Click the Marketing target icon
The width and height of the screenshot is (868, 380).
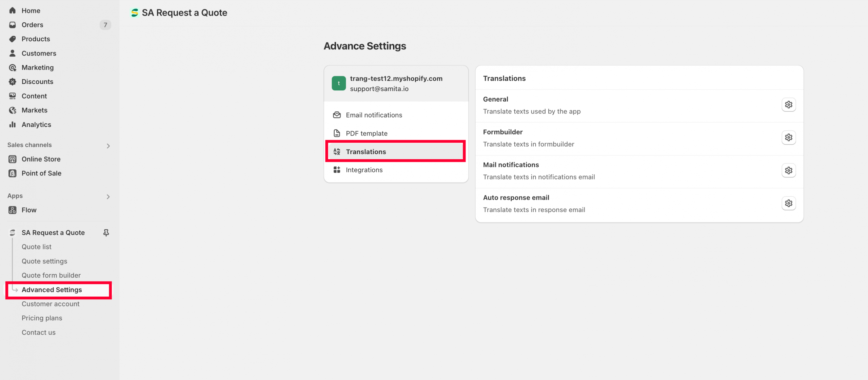(x=13, y=67)
